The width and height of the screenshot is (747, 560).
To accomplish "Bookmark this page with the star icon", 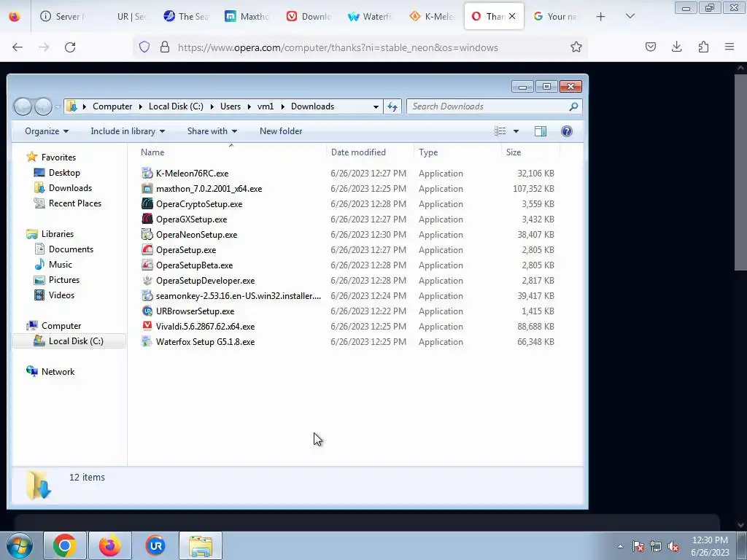I will (576, 47).
